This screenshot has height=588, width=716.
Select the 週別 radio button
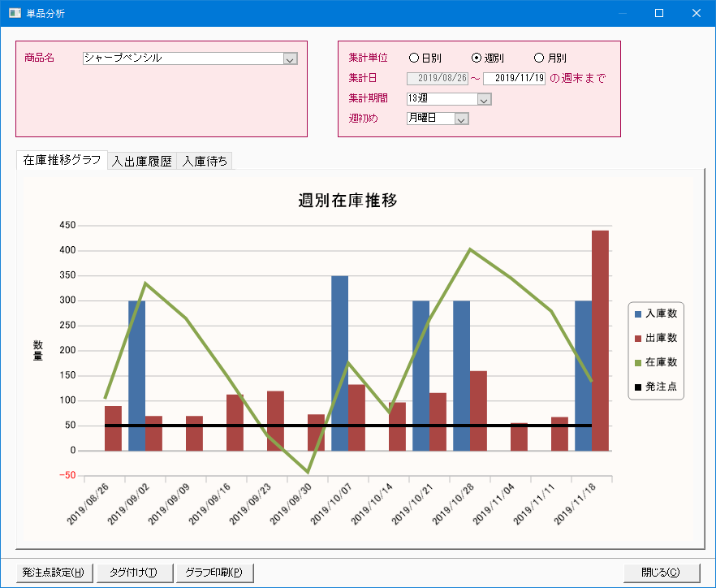pyautogui.click(x=477, y=58)
